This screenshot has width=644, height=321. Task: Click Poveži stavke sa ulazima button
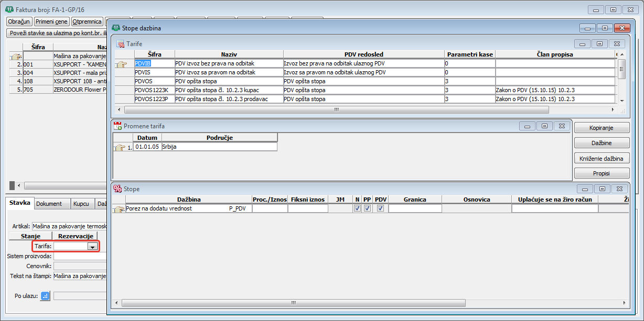pos(57,33)
